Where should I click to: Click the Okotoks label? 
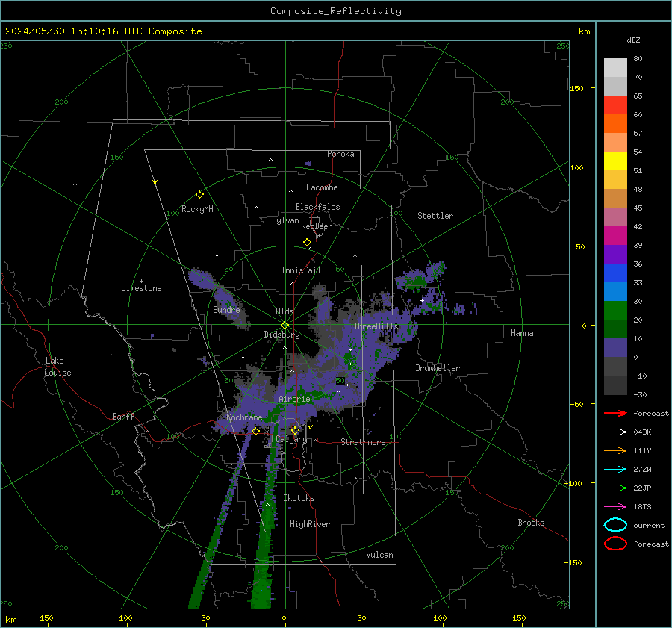(299, 498)
